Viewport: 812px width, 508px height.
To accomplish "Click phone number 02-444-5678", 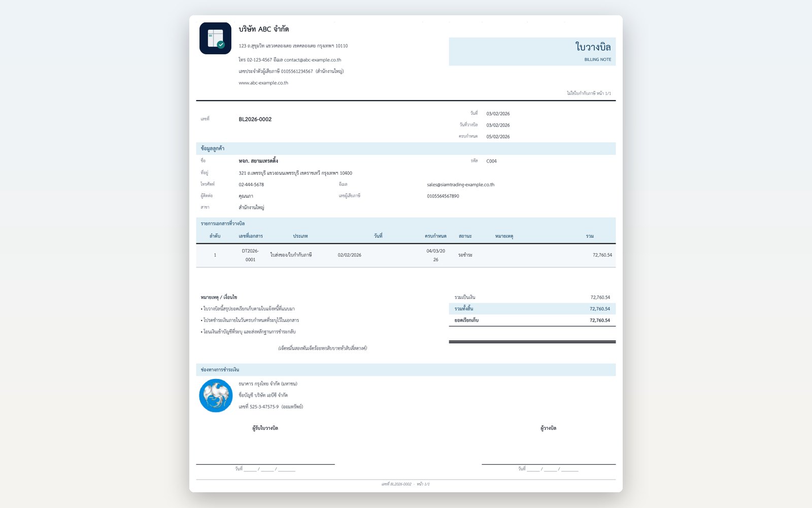I will [x=251, y=185].
